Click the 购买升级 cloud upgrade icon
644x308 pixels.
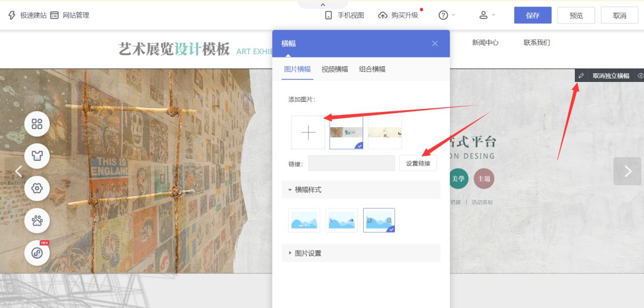[x=383, y=15]
